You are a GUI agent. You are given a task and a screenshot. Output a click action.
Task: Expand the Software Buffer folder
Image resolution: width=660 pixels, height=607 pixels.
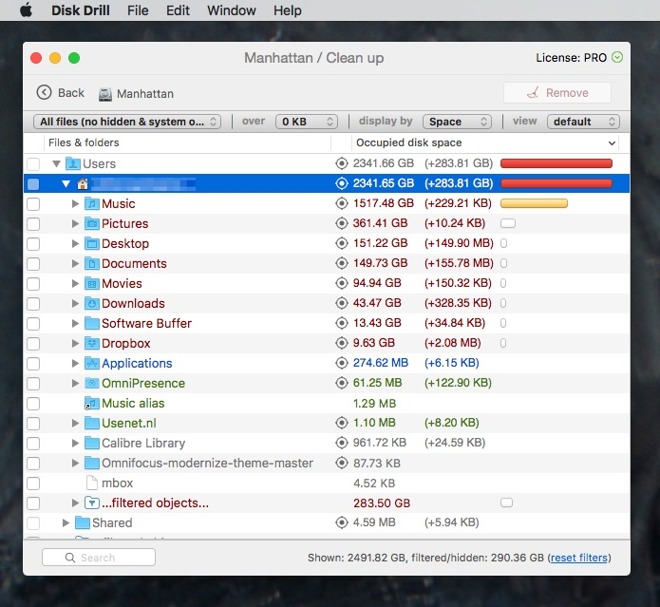pyautogui.click(x=75, y=323)
